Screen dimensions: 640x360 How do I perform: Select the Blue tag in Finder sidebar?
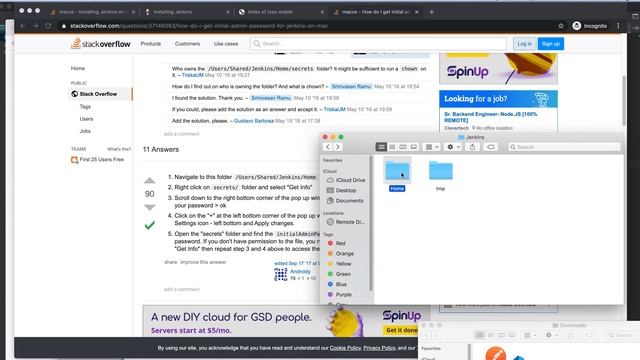(x=337, y=284)
